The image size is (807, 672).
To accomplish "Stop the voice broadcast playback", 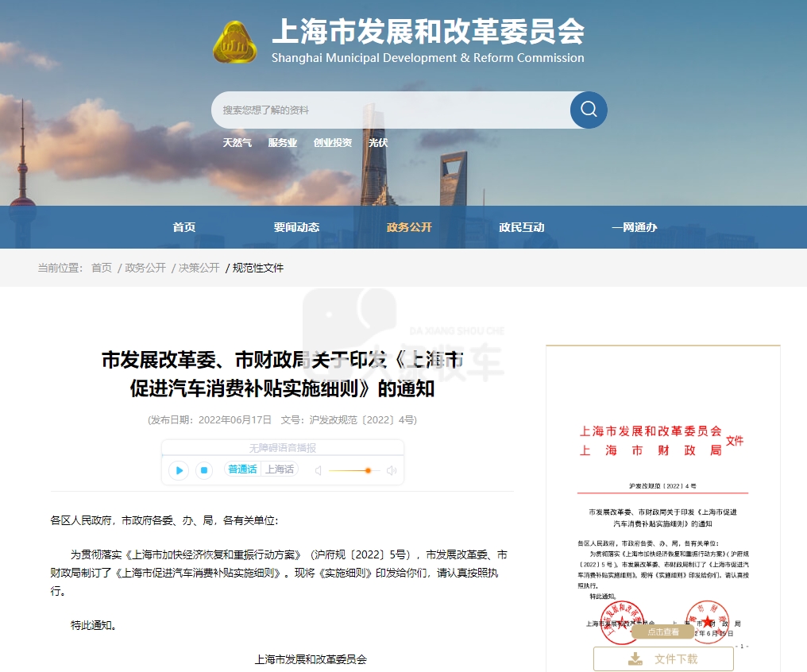I will [x=203, y=470].
